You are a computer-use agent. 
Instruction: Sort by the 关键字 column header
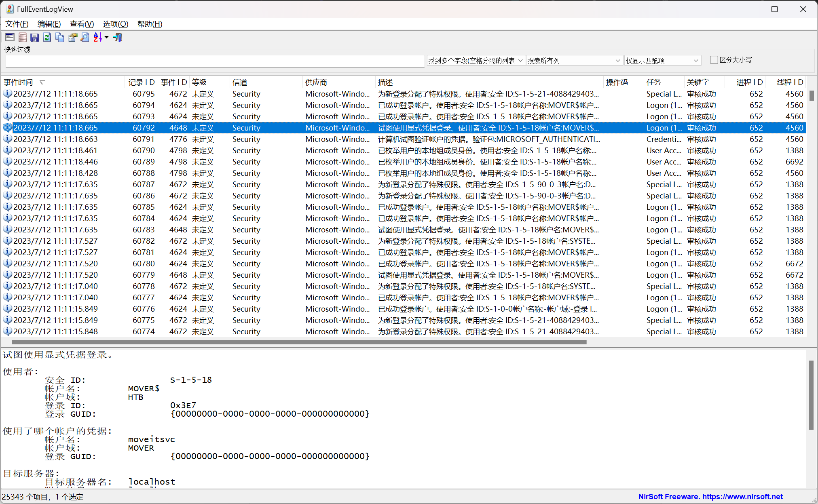pos(704,82)
